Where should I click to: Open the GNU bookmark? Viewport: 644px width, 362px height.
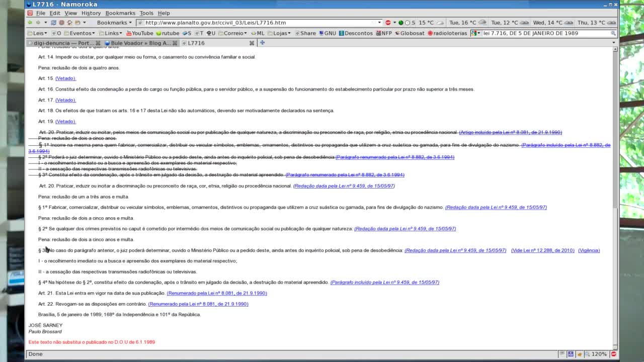(327, 33)
